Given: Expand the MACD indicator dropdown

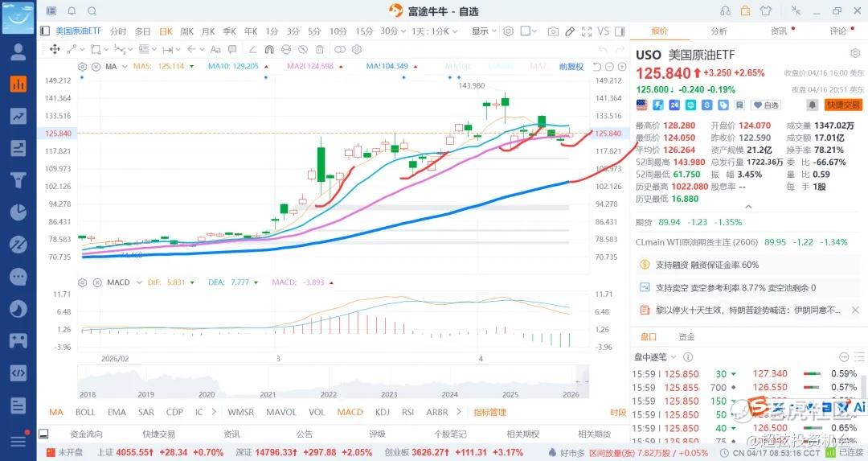Looking at the screenshot, I should 139,282.
